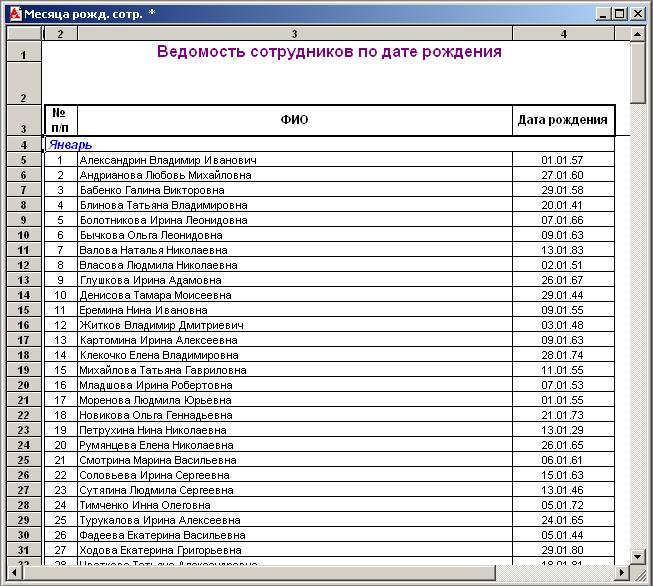This screenshot has width=653, height=586.
Task: Select Смотрина Марина Васильевна cell
Action: [294, 460]
